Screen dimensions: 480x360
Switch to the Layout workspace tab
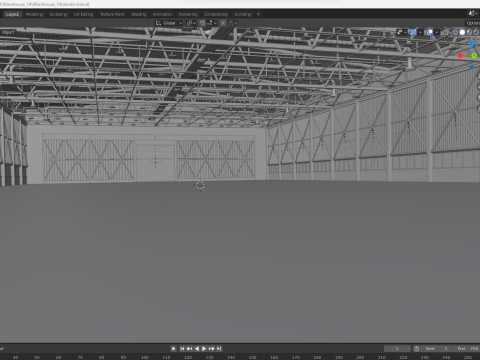[x=12, y=14]
